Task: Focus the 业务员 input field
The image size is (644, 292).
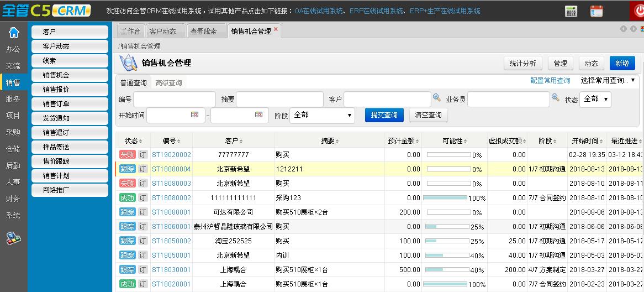Action: [509, 99]
